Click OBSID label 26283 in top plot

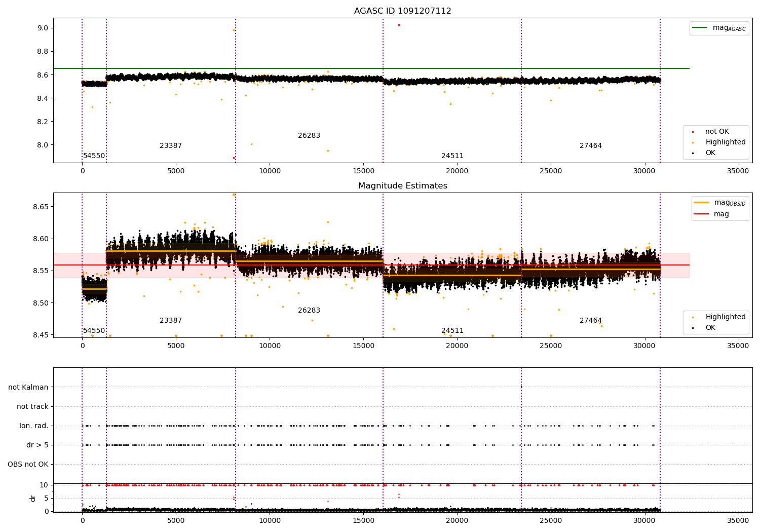309,136
